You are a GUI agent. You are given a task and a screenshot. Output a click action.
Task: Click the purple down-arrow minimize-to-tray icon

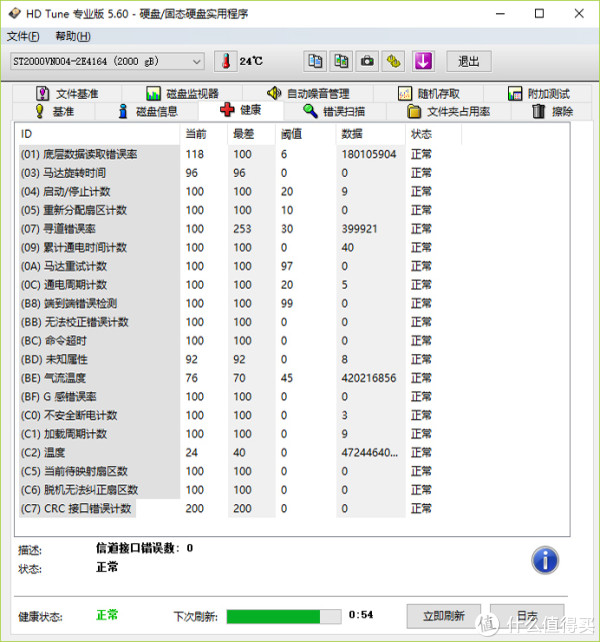tap(423, 61)
